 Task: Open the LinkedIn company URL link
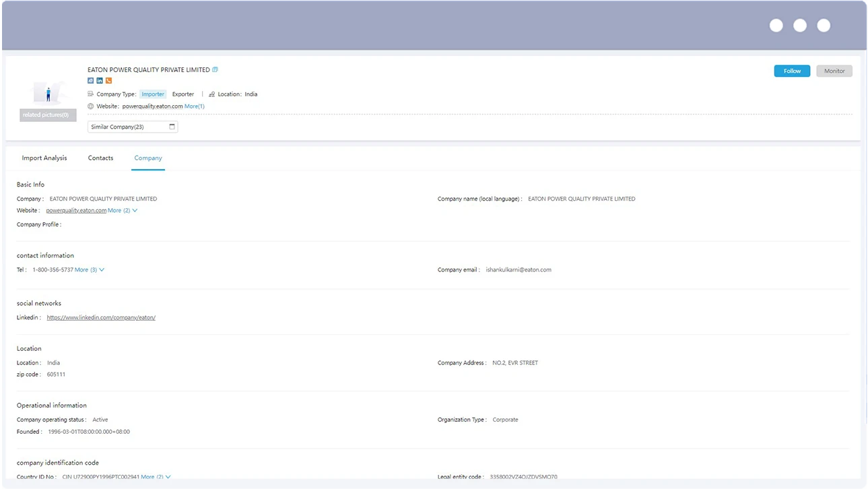pos(101,317)
